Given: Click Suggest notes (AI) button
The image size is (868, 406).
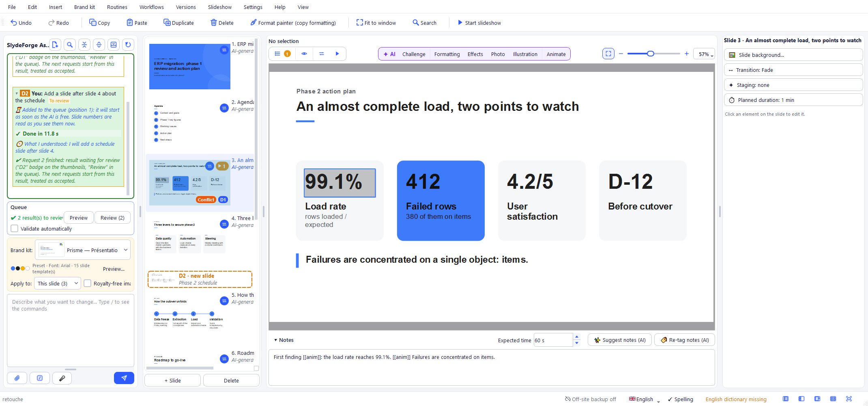Looking at the screenshot, I should [x=620, y=340].
